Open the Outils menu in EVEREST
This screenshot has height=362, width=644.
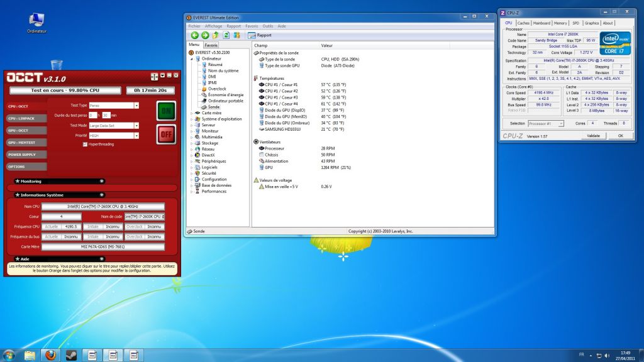(268, 26)
